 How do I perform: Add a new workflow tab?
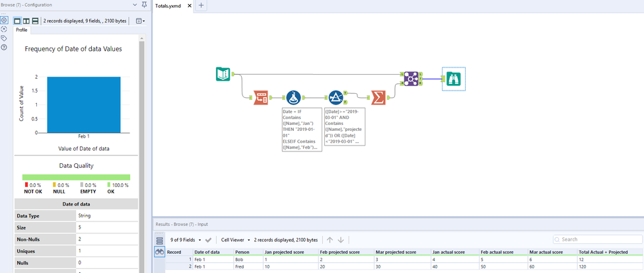[201, 5]
